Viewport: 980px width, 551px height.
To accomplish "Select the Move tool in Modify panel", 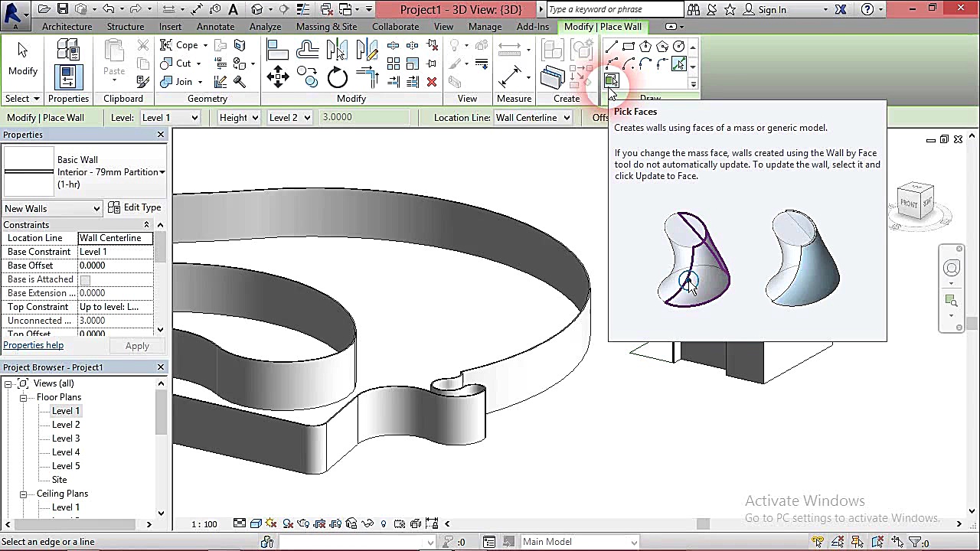I will [x=277, y=77].
